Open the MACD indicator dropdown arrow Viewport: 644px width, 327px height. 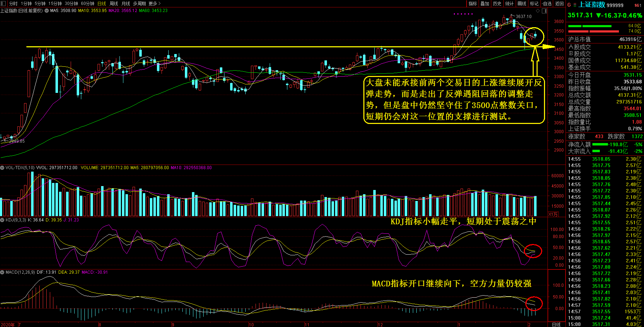[2, 272]
